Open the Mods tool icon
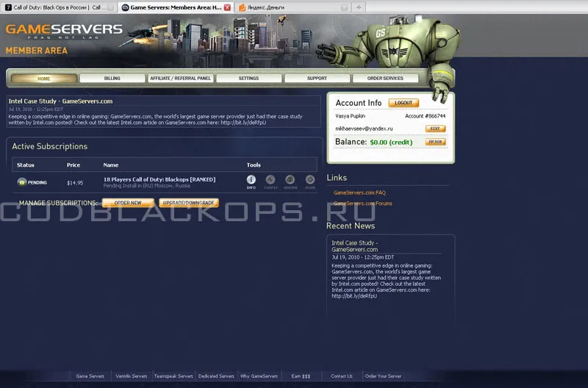 pos(310,179)
